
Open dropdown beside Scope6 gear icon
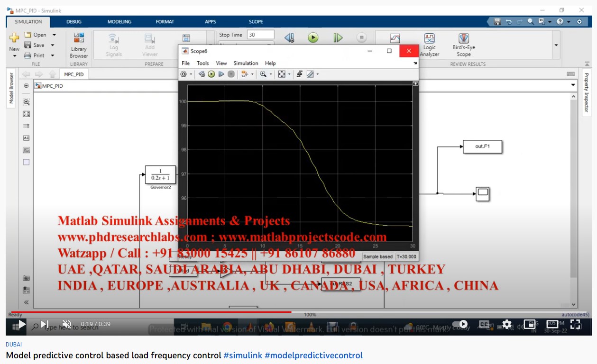pyautogui.click(x=191, y=74)
